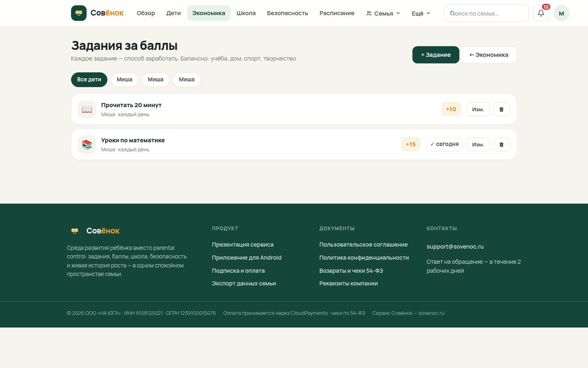Open the "Безопасность" section
This screenshot has width=588, height=368.
click(288, 13)
